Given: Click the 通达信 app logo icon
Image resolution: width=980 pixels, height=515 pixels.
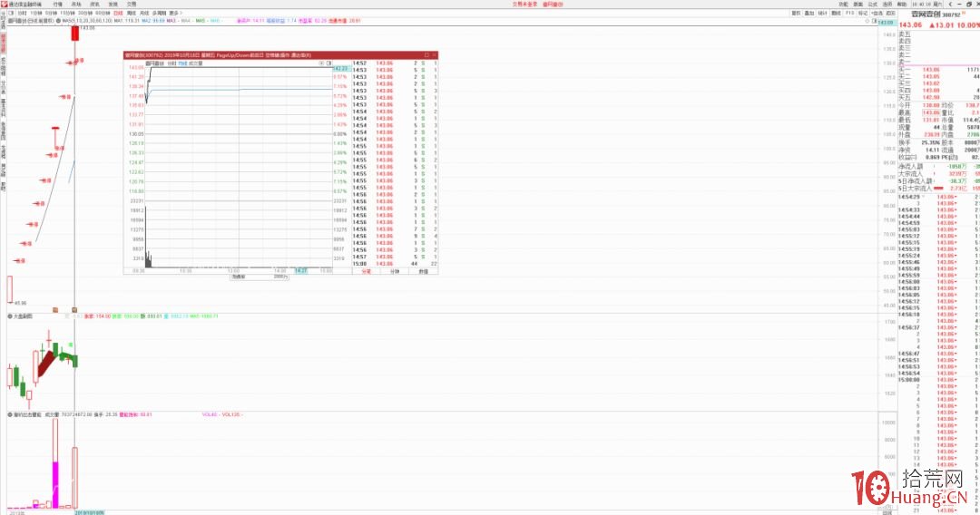Looking at the screenshot, I should pos(5,4).
